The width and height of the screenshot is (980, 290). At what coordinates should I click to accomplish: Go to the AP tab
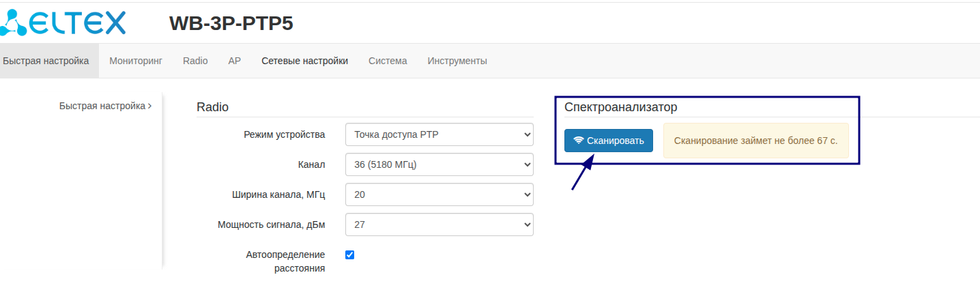[235, 61]
